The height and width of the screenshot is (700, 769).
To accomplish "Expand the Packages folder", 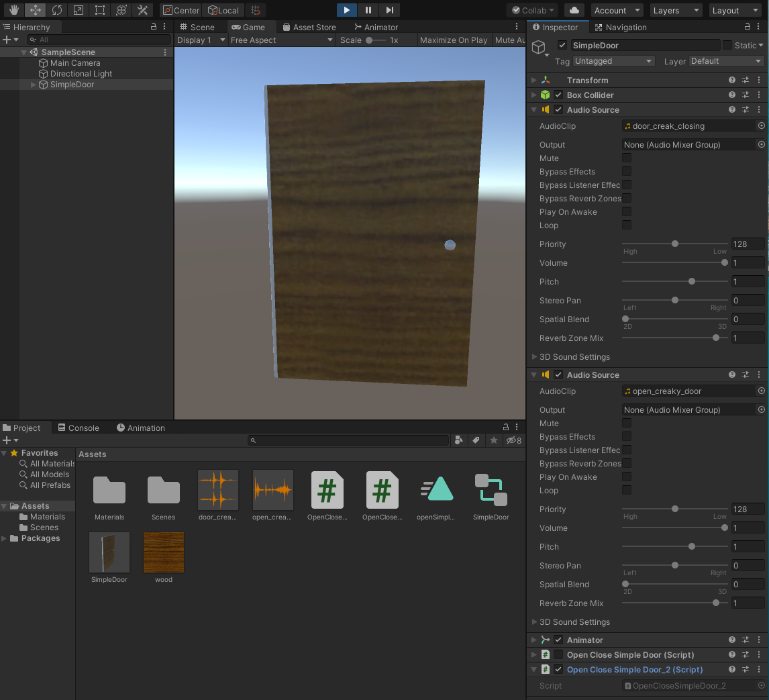I will pyautogui.click(x=5, y=538).
